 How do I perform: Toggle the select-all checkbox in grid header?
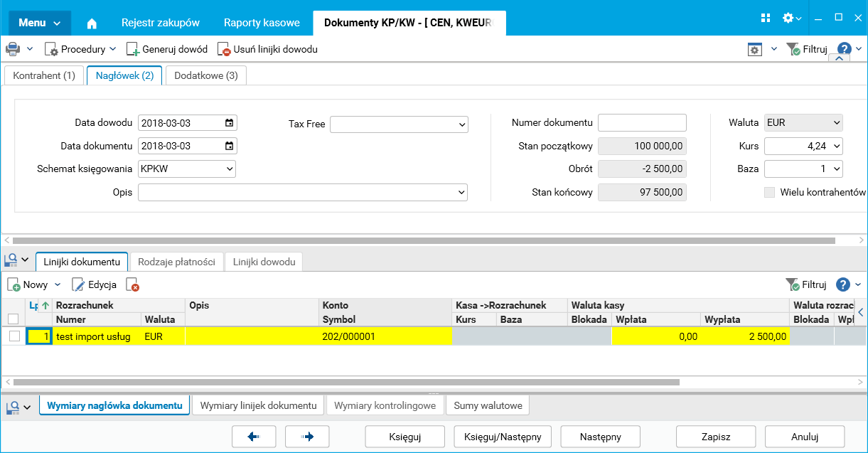tap(13, 319)
